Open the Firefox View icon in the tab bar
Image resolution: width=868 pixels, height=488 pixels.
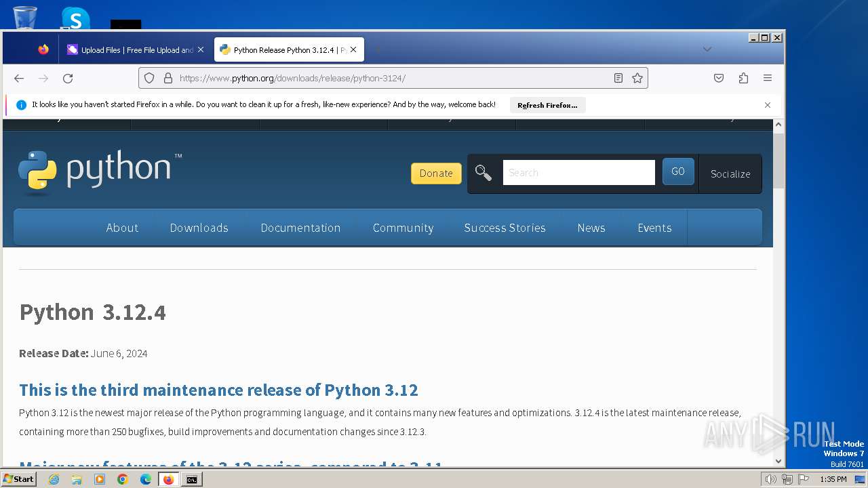[43, 49]
